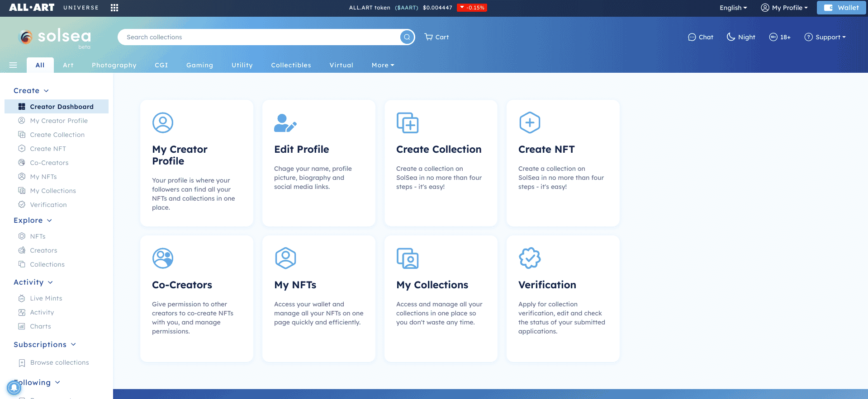The height and width of the screenshot is (399, 868).
Task: Click the notification bell bubble
Action: pyautogui.click(x=14, y=387)
